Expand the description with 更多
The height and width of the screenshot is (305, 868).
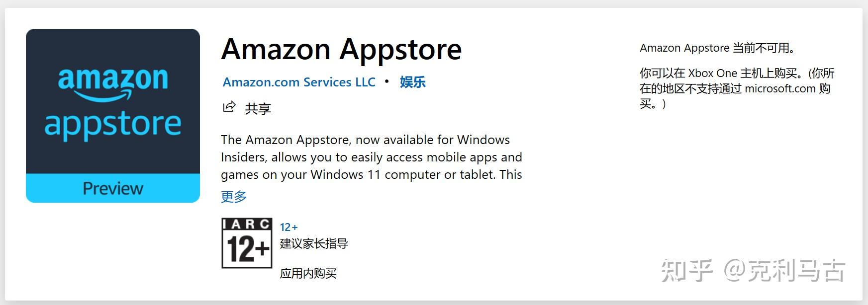(234, 197)
